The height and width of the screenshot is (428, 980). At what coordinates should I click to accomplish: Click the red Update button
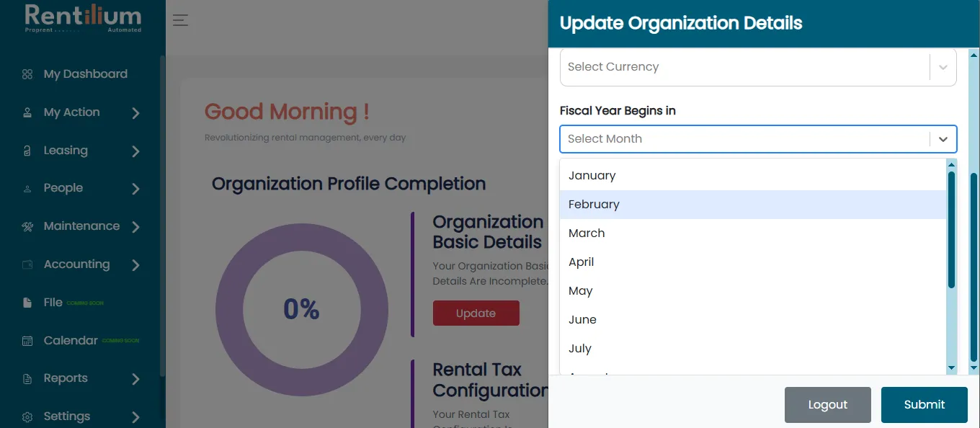point(476,313)
